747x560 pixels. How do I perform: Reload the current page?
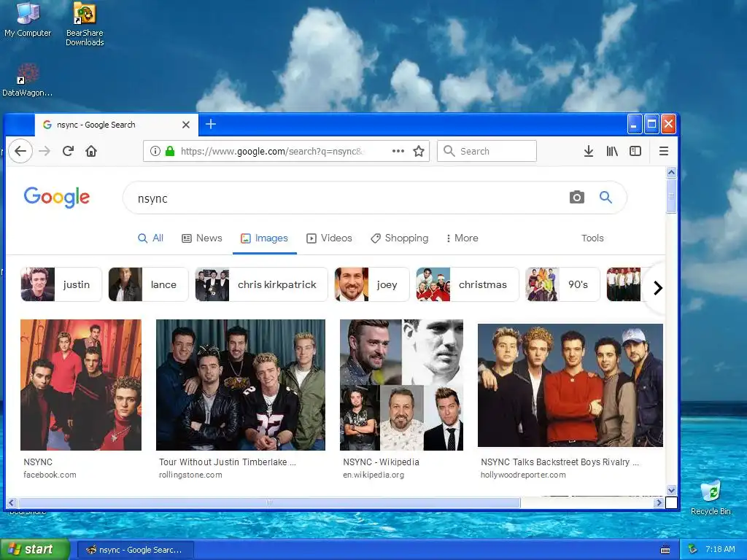pyautogui.click(x=68, y=151)
